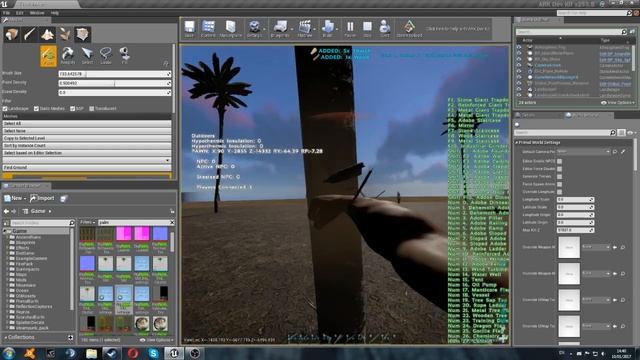Click the Erase Density slider field

(115, 92)
